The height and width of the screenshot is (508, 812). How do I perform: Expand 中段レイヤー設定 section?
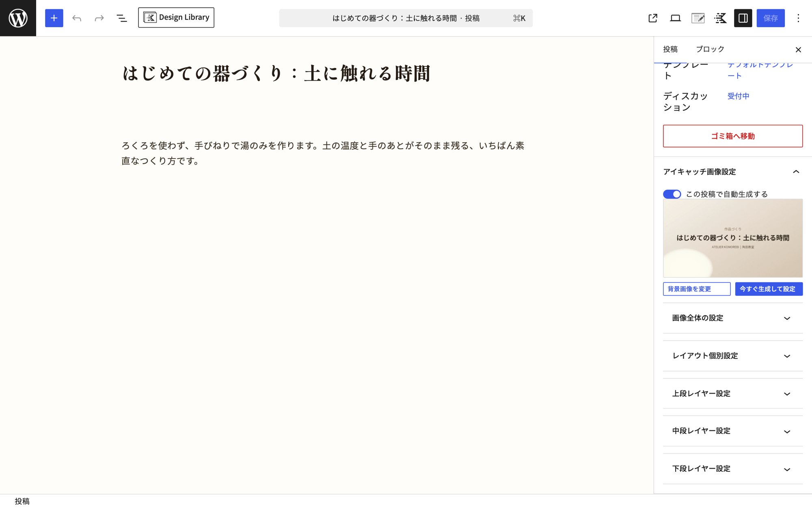733,431
